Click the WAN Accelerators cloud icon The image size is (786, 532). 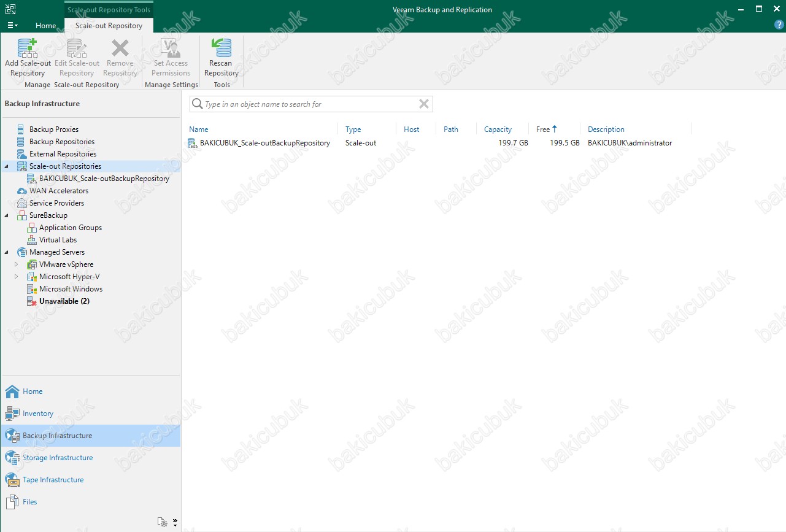pos(21,191)
